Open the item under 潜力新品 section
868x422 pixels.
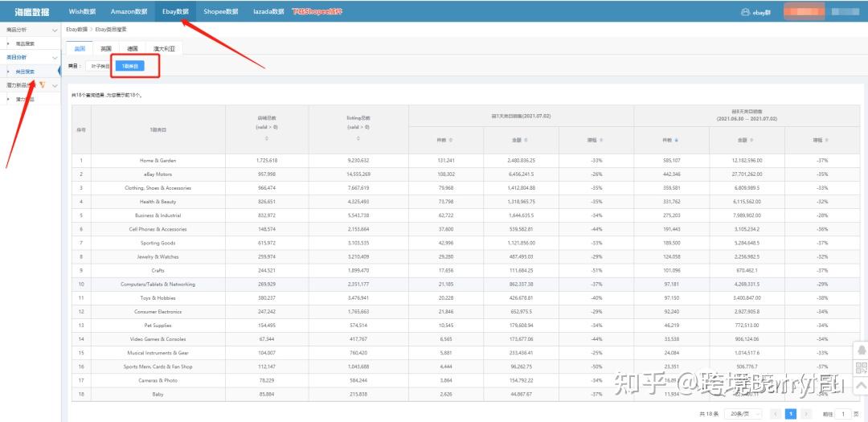click(x=25, y=99)
